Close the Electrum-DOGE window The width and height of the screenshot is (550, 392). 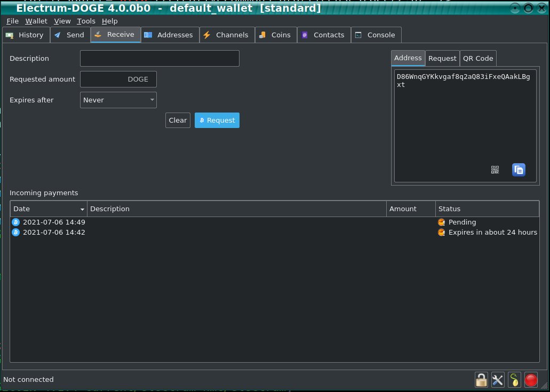tap(541, 8)
